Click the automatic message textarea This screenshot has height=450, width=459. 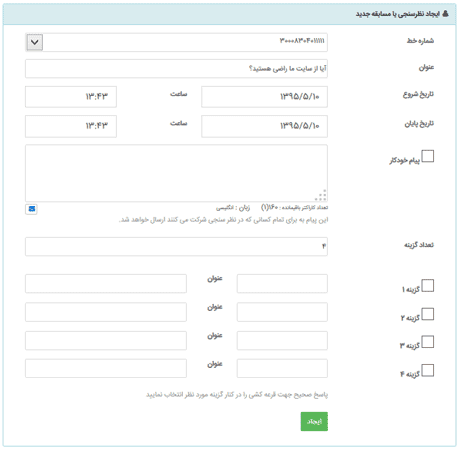click(176, 173)
